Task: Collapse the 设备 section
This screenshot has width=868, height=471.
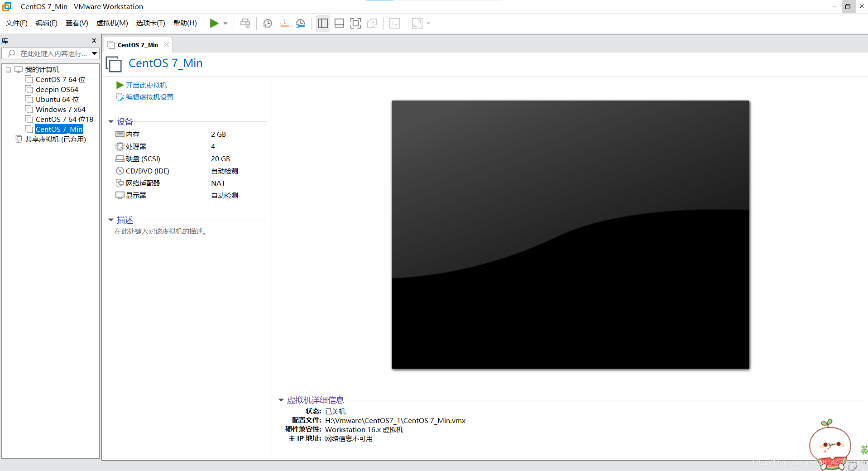Action: (111, 122)
